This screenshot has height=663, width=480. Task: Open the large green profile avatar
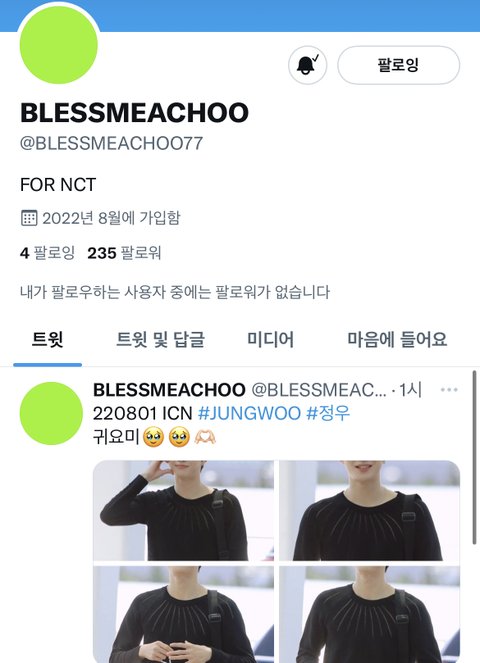[59, 44]
